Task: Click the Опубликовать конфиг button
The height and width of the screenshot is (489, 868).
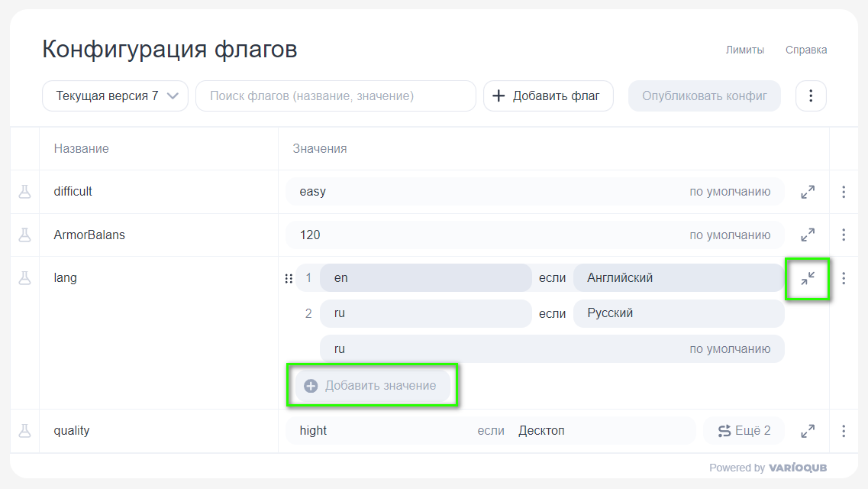Action: tap(704, 96)
